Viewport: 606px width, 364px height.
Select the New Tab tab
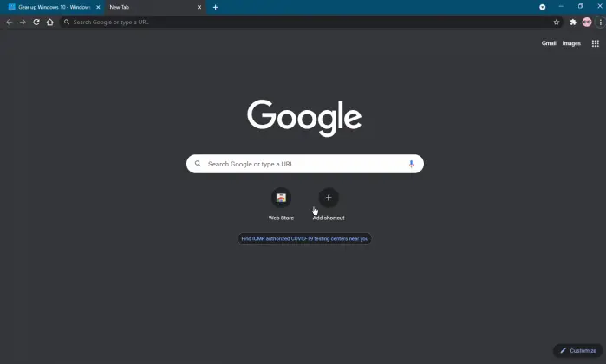coord(154,7)
